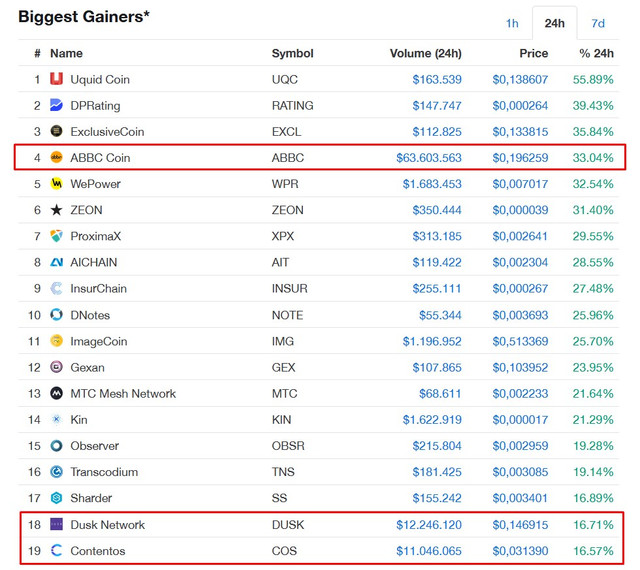Screen dimensions: 640x570
Task: Click the AICHAIN logo icon
Action: [56, 262]
